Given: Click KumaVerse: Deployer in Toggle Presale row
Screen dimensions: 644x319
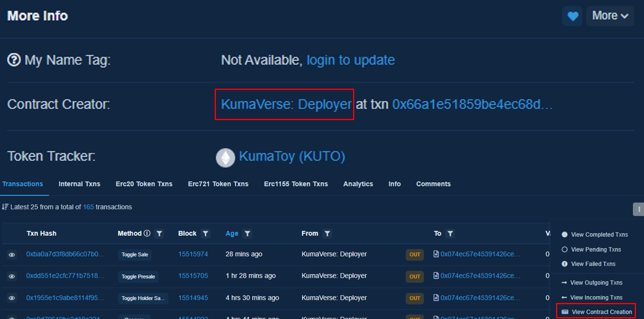Looking at the screenshot, I should point(334,276).
